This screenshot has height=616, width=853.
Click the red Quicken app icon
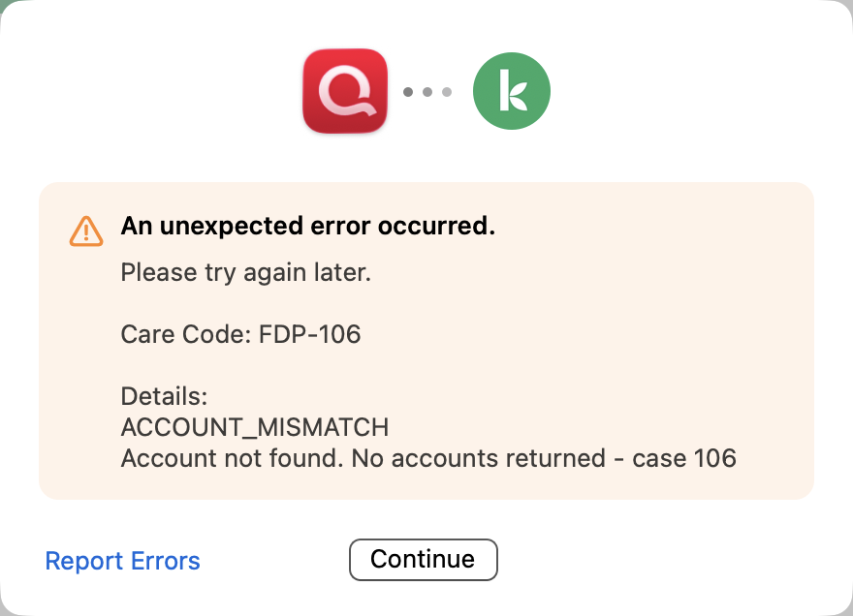pyautogui.click(x=344, y=91)
